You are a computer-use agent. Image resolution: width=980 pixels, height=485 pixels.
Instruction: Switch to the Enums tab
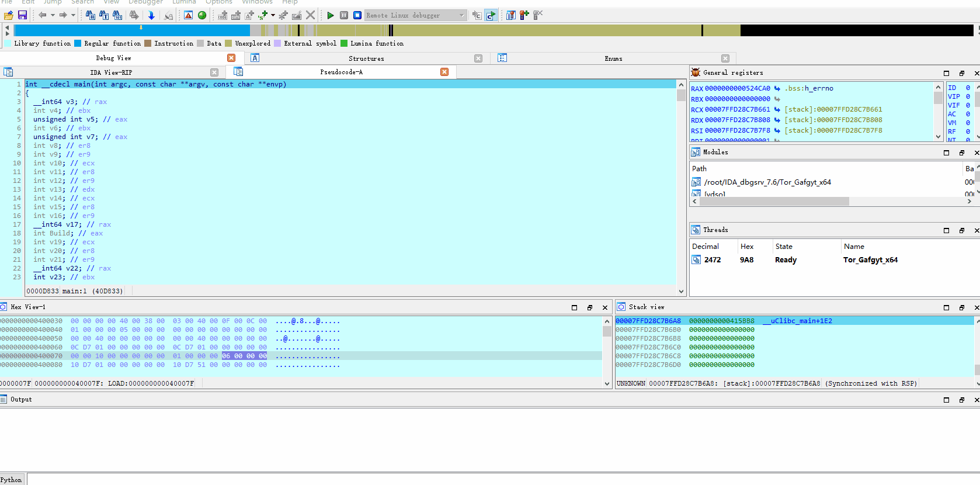pos(613,58)
